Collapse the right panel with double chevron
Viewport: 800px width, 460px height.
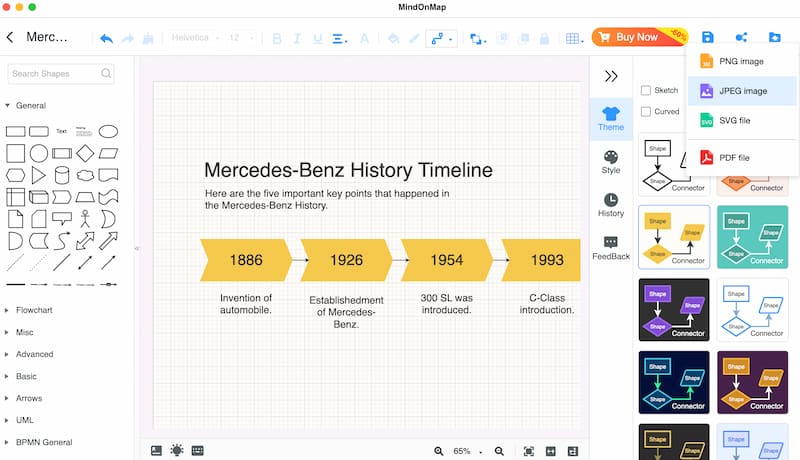click(x=611, y=76)
